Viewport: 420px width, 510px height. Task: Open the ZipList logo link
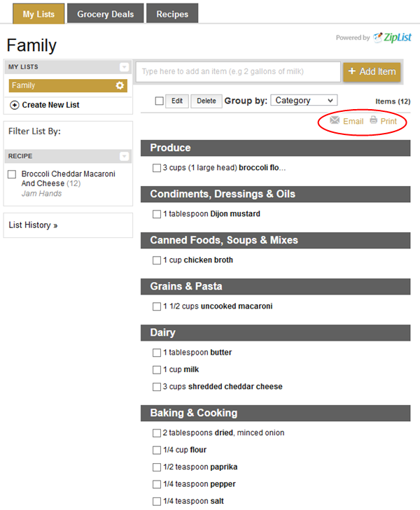click(x=392, y=37)
